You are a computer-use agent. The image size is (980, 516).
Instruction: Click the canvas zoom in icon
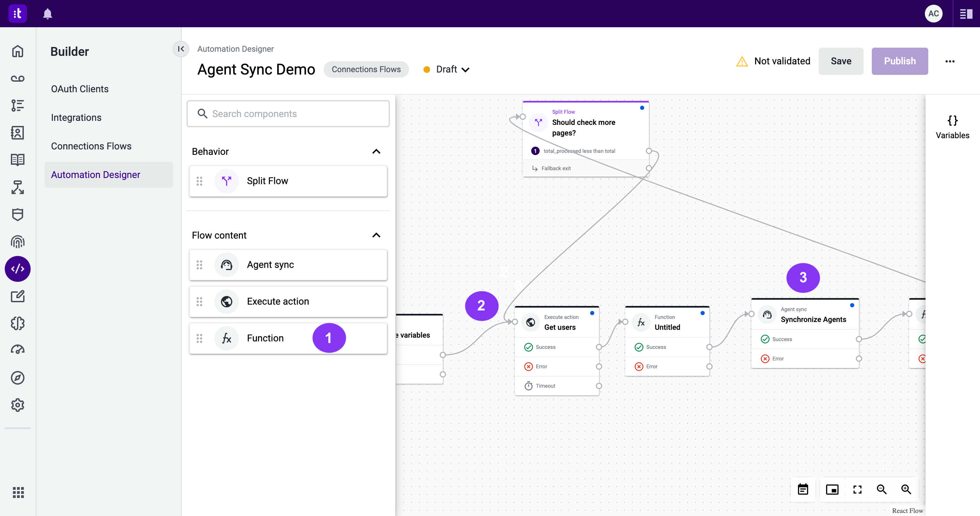pyautogui.click(x=906, y=489)
